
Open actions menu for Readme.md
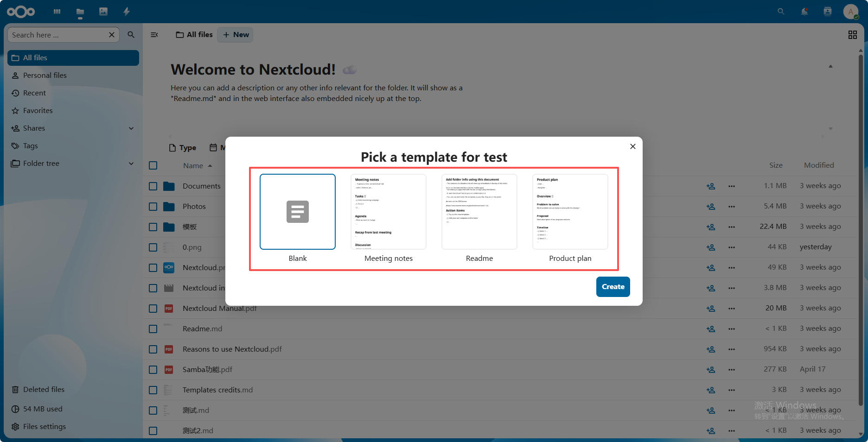pos(732,329)
